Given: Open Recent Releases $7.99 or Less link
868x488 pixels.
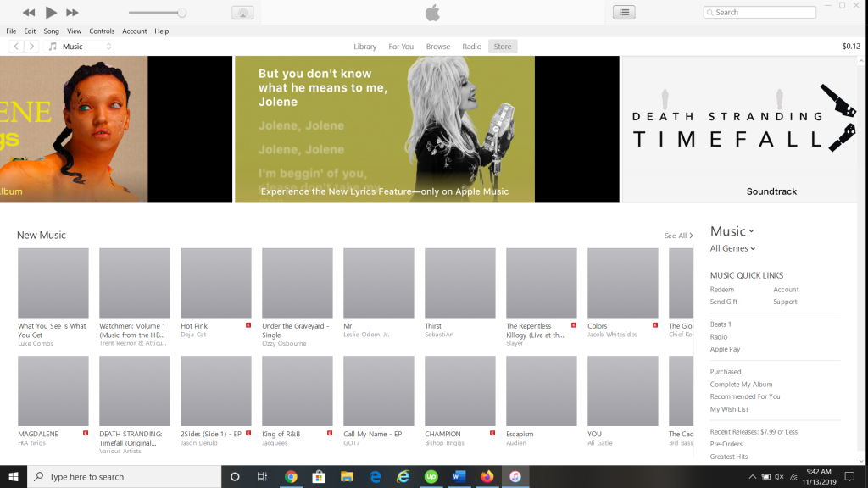Looking at the screenshot, I should [754, 431].
